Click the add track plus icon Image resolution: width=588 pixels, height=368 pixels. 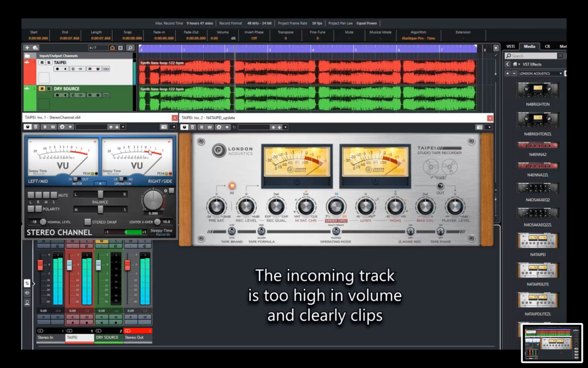(x=27, y=48)
